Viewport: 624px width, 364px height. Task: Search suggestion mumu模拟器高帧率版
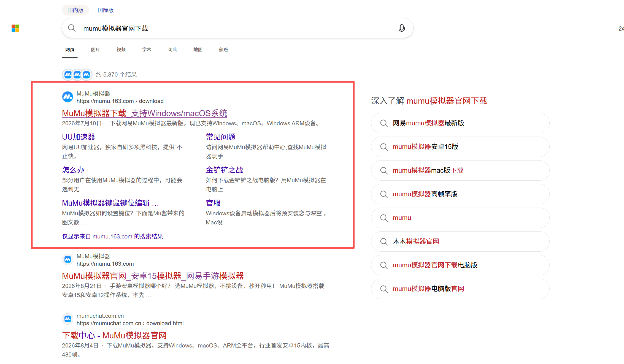point(460,194)
